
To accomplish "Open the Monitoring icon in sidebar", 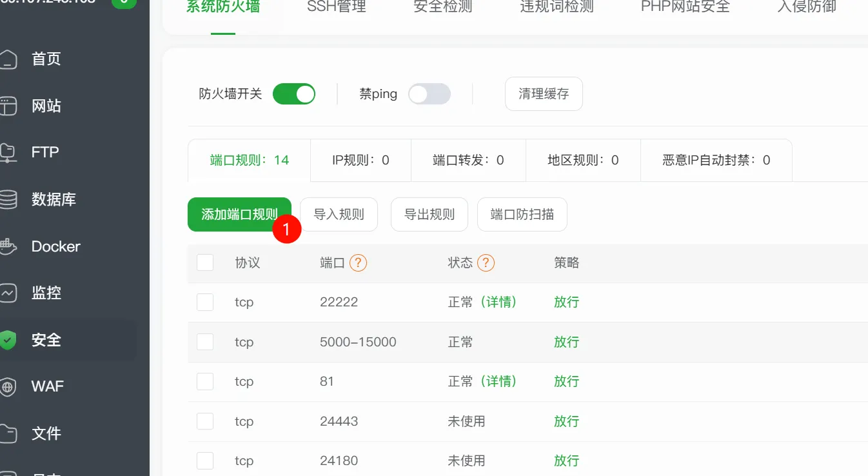I will [8, 293].
